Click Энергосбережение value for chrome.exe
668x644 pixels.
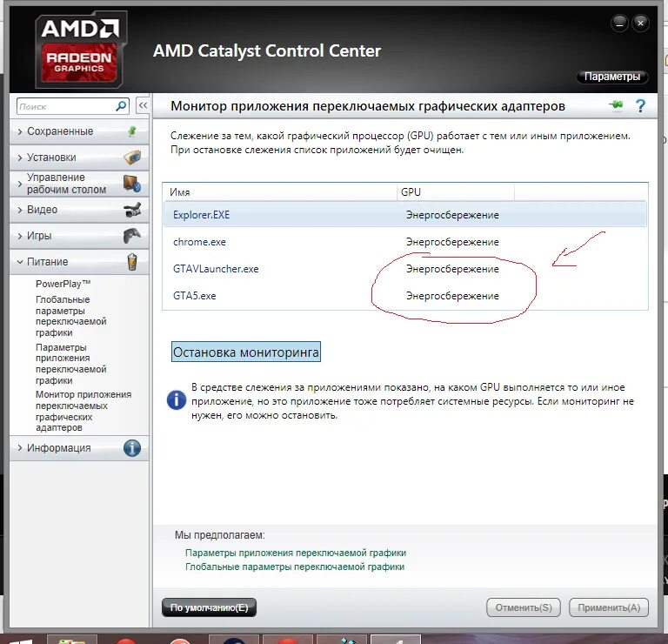pos(452,242)
